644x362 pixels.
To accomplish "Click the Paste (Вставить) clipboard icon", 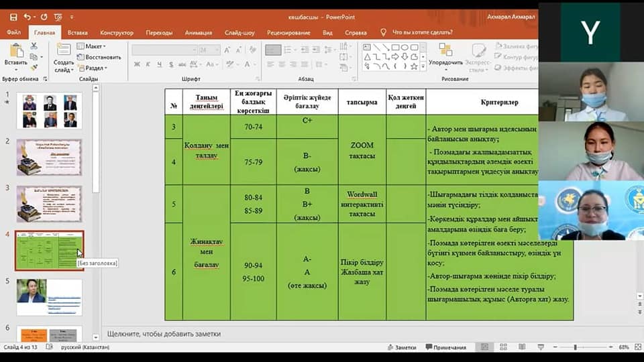I will point(15,54).
